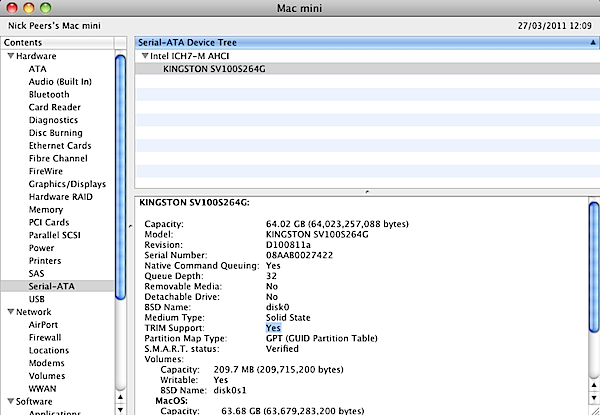
Task: Click sidebar scrollbar down arrow
Action: pos(120,409)
